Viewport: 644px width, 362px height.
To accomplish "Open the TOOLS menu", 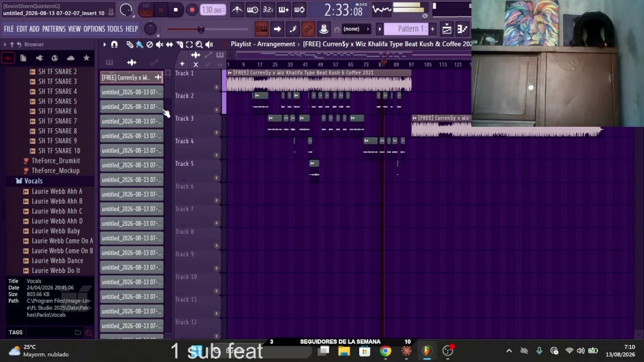I will coord(115,29).
